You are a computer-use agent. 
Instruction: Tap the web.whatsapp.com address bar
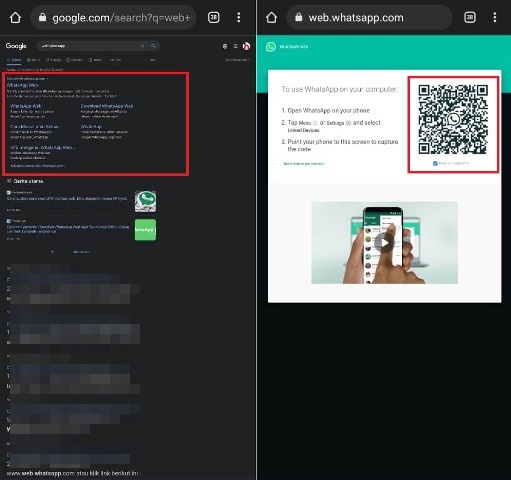pos(369,17)
